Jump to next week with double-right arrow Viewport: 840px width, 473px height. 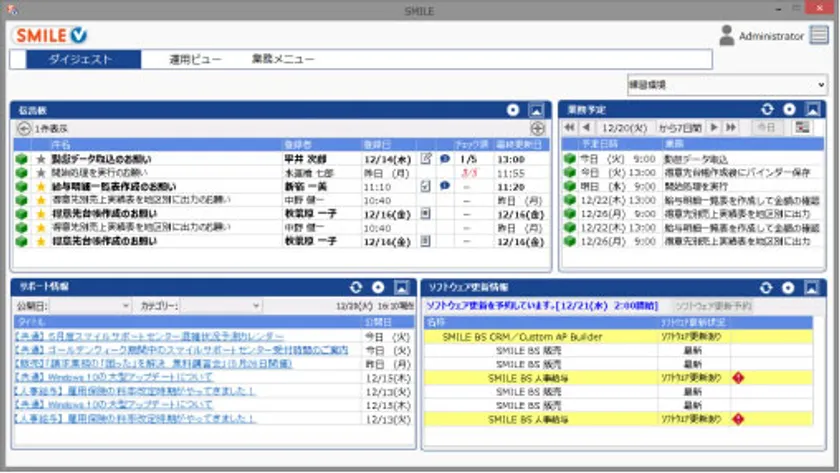[731, 128]
